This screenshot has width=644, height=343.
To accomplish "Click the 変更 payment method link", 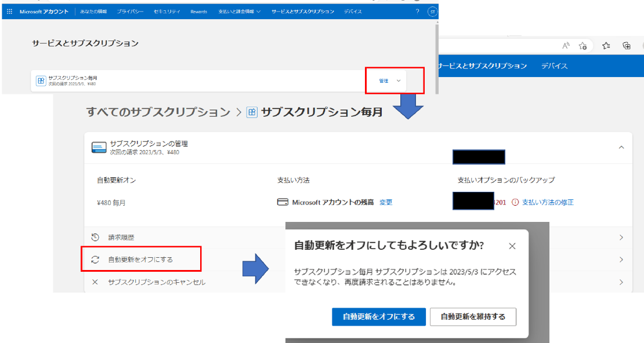I will coord(386,202).
